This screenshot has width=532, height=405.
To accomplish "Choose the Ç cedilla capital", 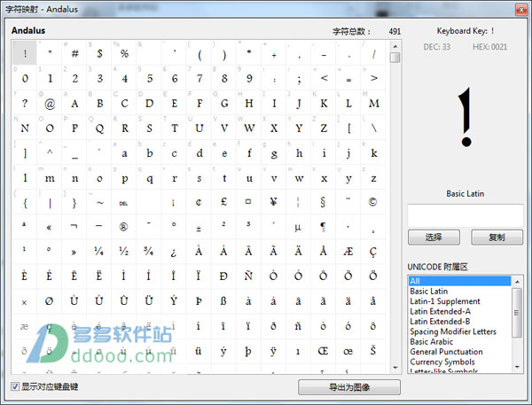I will (373, 252).
